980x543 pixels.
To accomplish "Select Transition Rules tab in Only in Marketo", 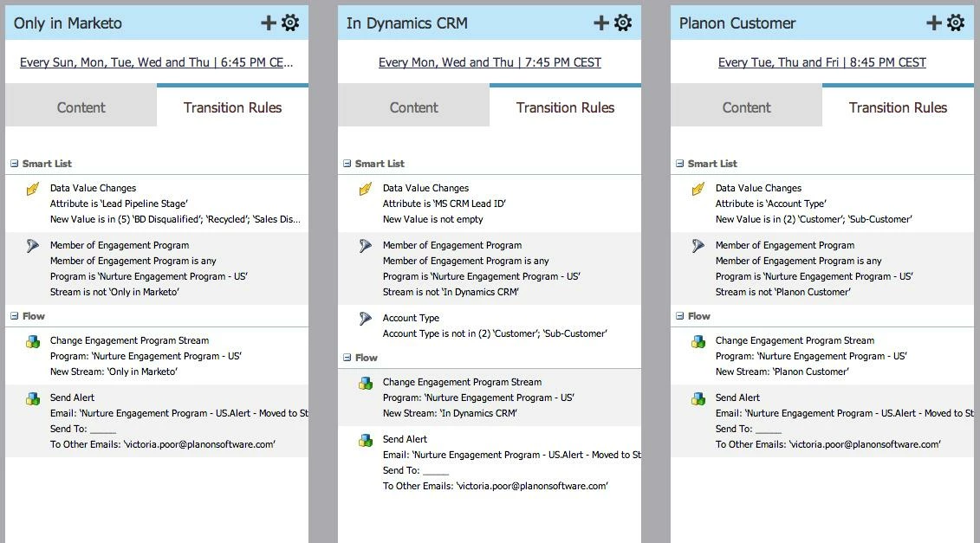I will (232, 107).
